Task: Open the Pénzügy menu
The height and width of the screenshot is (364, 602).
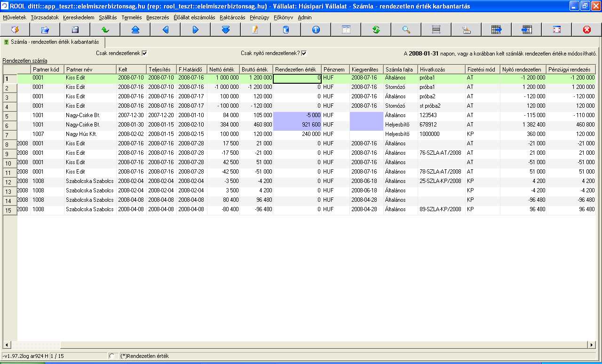Action: click(x=260, y=17)
